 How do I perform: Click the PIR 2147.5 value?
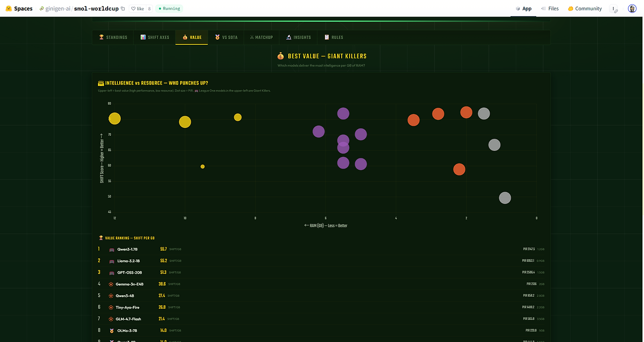[529, 249]
